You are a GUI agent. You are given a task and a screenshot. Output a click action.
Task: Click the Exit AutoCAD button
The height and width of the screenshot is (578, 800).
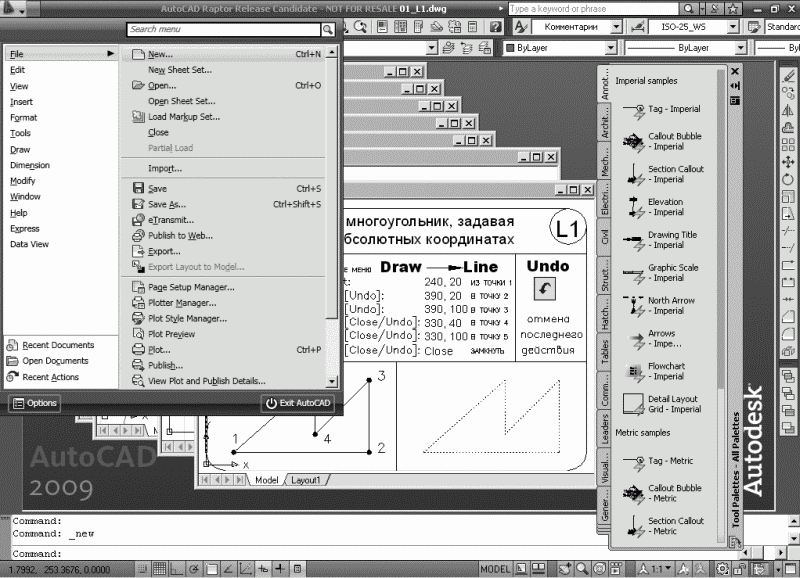point(298,403)
